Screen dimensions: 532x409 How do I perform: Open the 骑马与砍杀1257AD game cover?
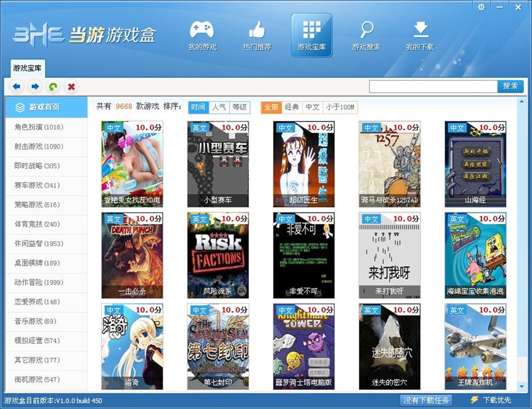[390, 164]
